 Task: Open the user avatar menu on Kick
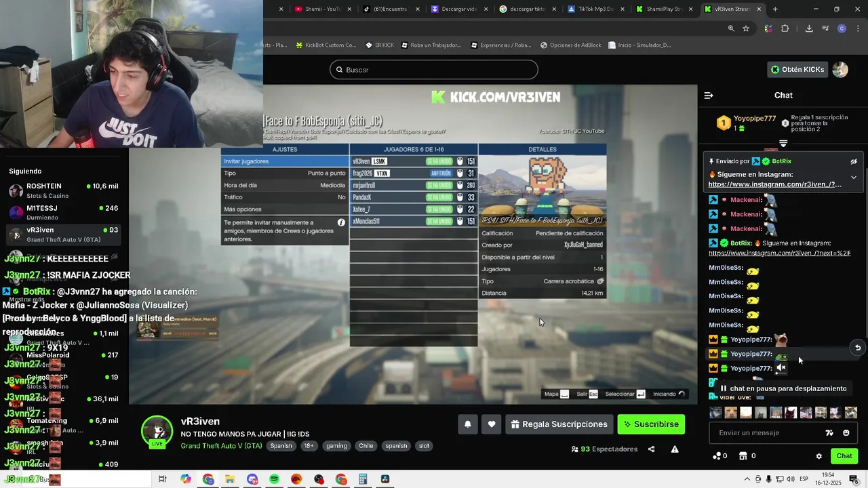coord(840,70)
